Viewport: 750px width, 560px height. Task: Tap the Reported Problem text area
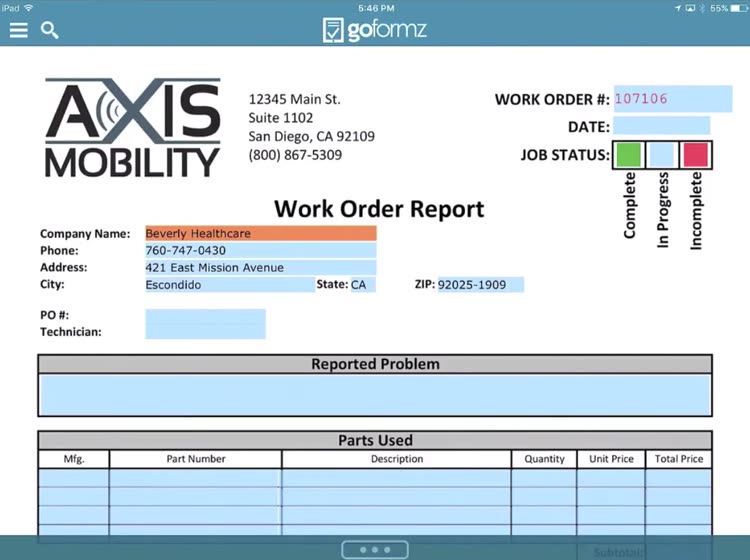point(375,395)
